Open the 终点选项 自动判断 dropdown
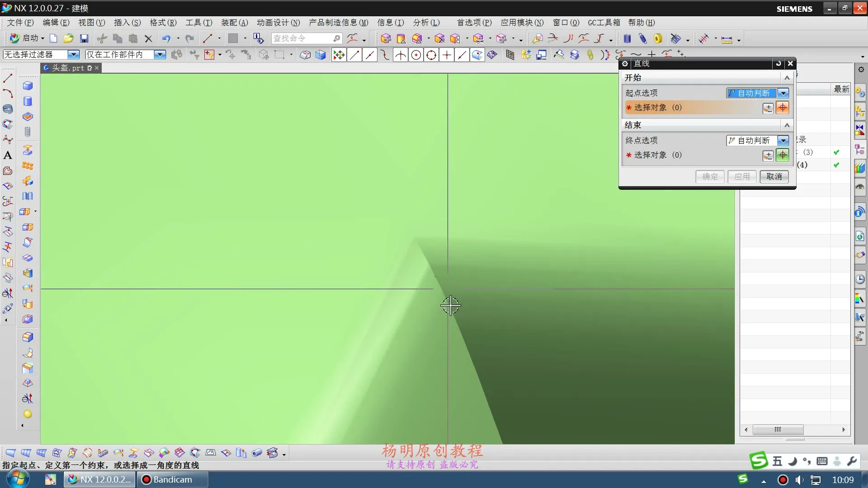 pyautogui.click(x=783, y=141)
